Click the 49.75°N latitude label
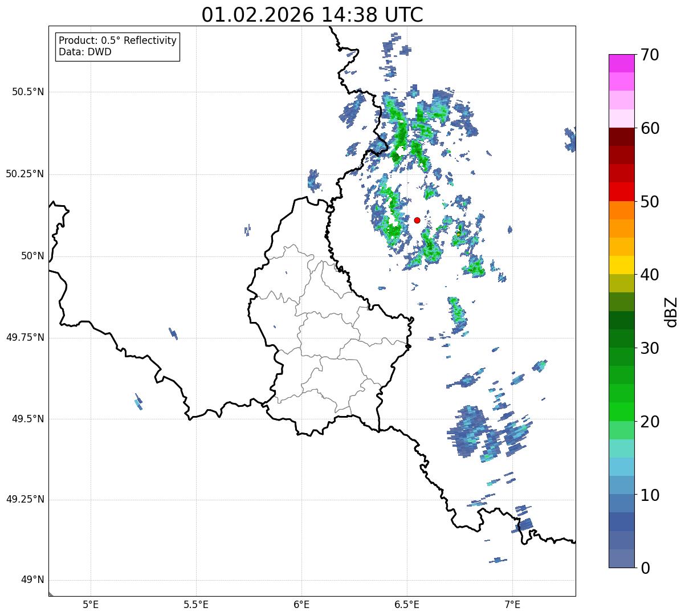The height and width of the screenshot is (616, 685). point(25,337)
